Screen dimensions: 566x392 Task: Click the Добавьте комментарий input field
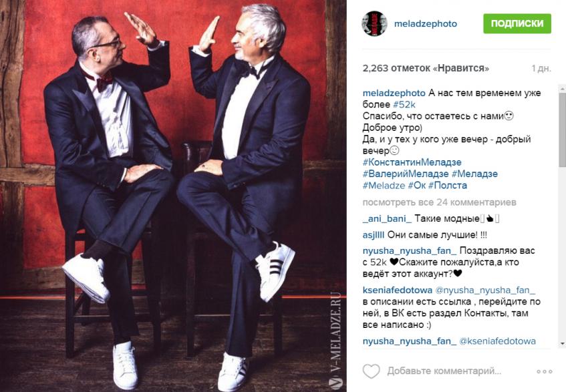click(444, 371)
